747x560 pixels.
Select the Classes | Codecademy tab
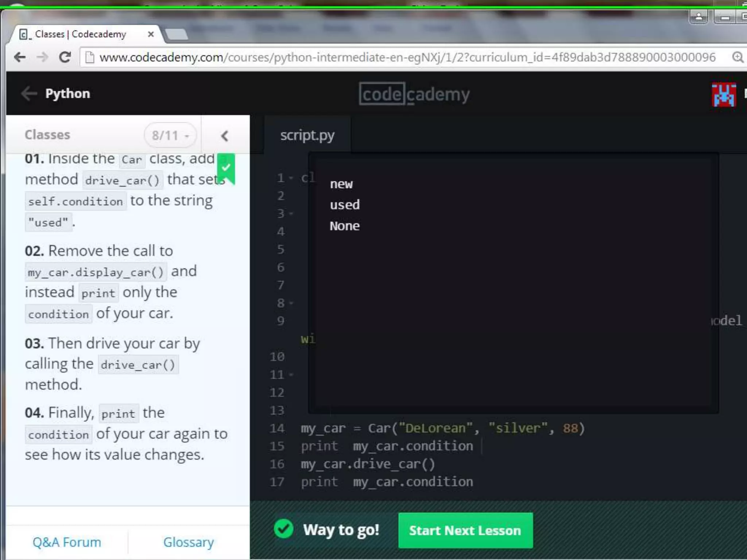[86, 34]
